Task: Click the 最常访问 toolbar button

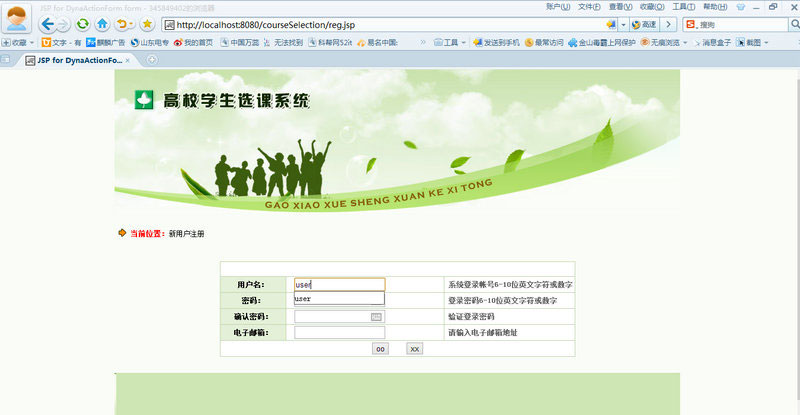Action: tap(544, 43)
